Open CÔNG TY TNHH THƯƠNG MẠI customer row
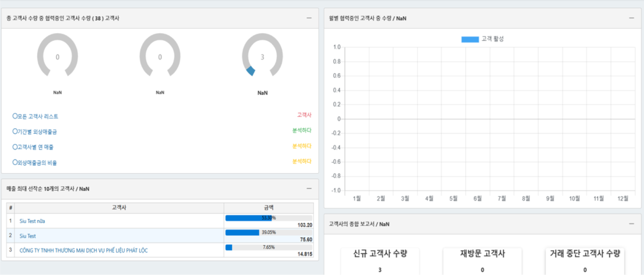The width and height of the screenshot is (644, 275). (x=83, y=251)
